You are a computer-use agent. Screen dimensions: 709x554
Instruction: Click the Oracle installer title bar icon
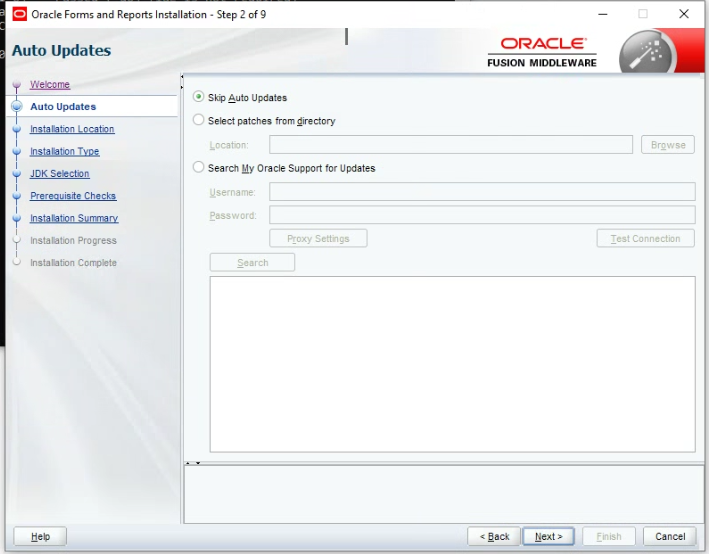click(19, 14)
